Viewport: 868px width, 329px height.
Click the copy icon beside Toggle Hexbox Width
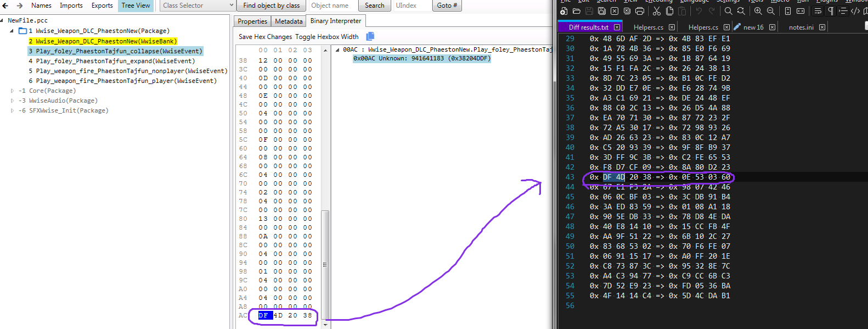tap(370, 36)
